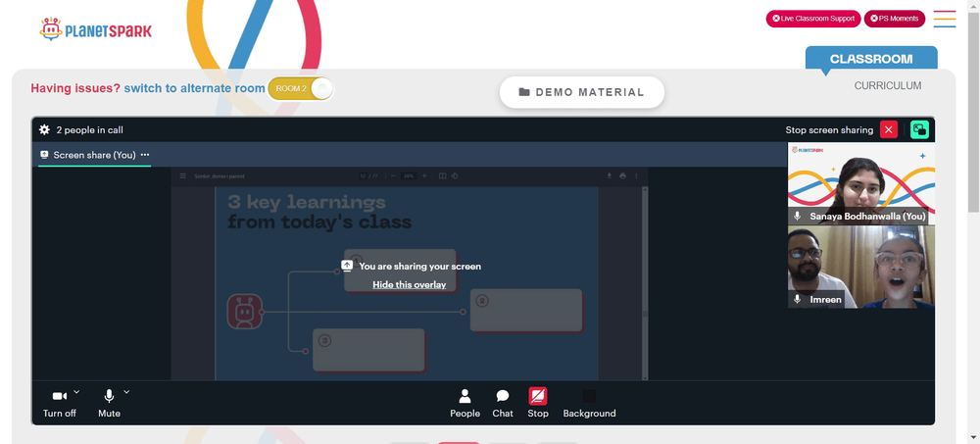980x444 pixels.
Task: Select Sanaya Bodhanwalla's video tile
Action: 861,184
